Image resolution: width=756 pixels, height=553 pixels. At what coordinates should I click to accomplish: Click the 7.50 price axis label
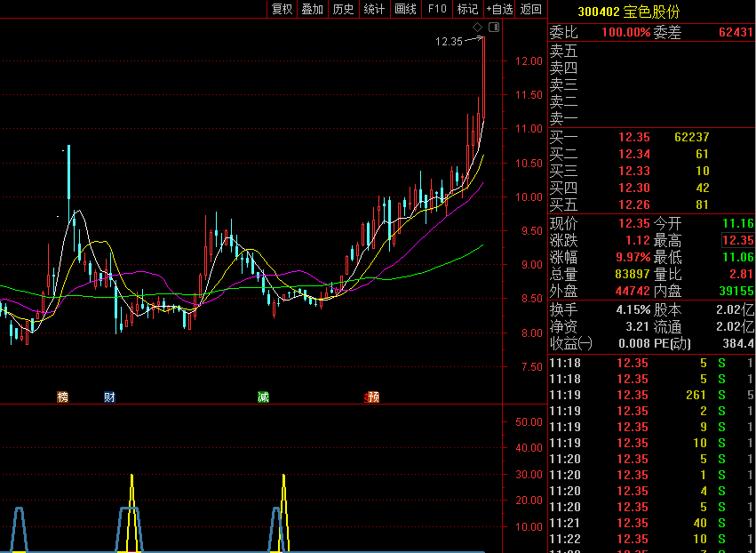pos(532,367)
